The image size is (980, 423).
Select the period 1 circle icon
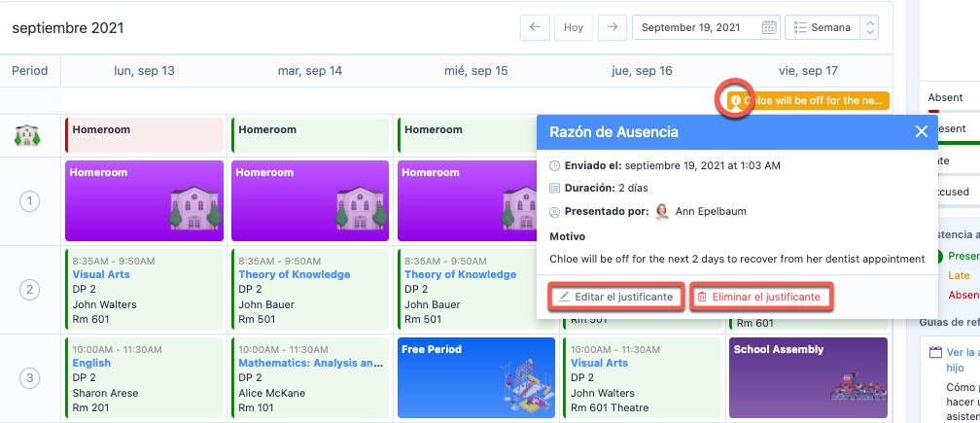(x=30, y=201)
